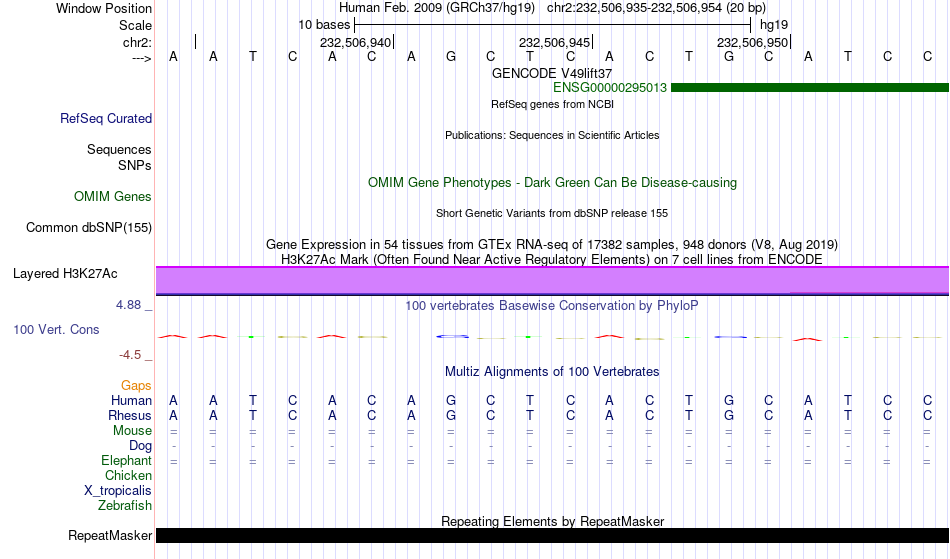This screenshot has height=559, width=950.
Task: Open Layered H3K27Ac track settings label
Action: point(65,274)
